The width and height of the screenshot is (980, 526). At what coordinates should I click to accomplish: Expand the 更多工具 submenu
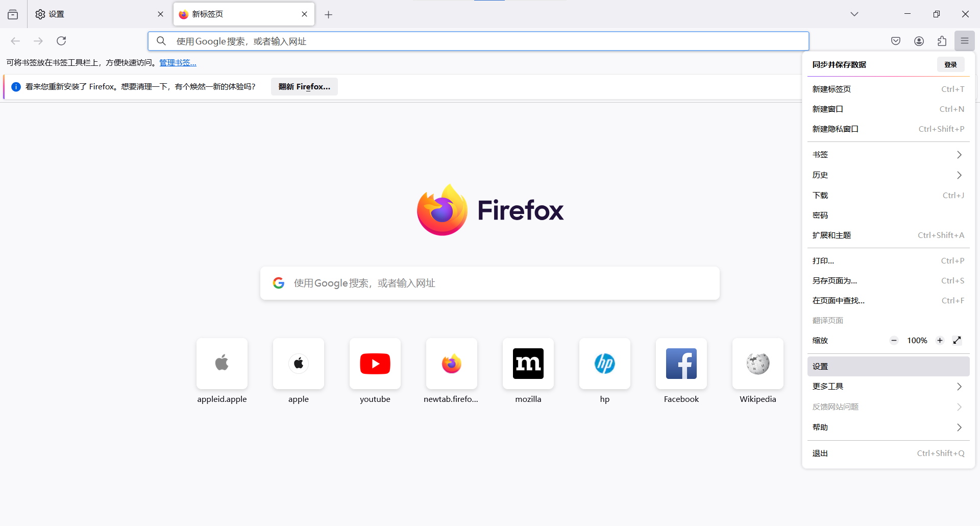[x=888, y=387]
